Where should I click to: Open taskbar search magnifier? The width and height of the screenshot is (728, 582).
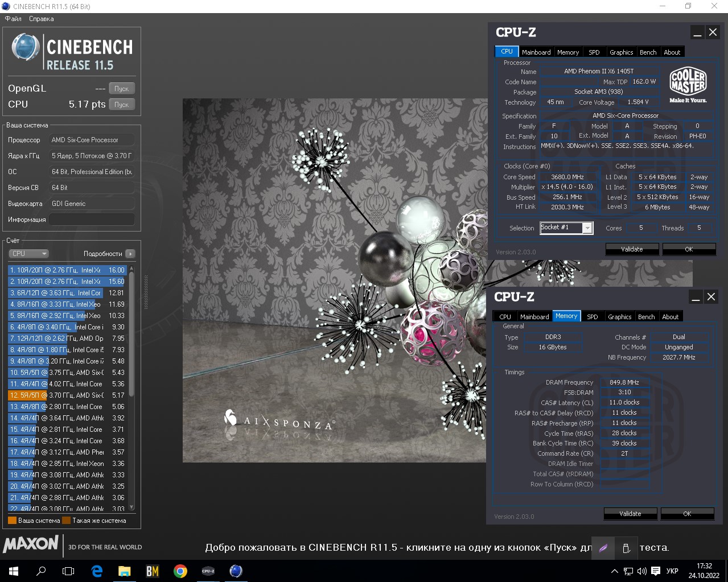(41, 571)
